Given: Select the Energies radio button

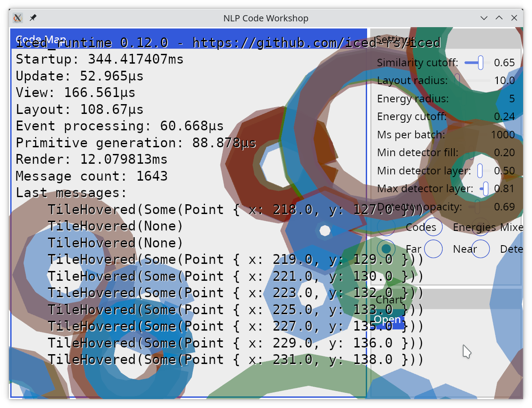Looking at the screenshot, I should (x=433, y=227).
